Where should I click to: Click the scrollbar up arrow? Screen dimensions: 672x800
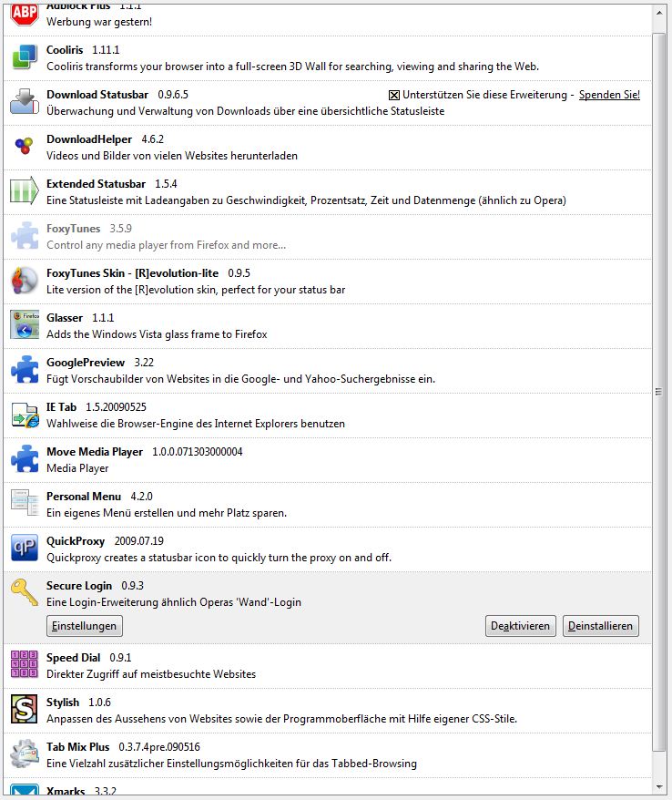[658, 13]
